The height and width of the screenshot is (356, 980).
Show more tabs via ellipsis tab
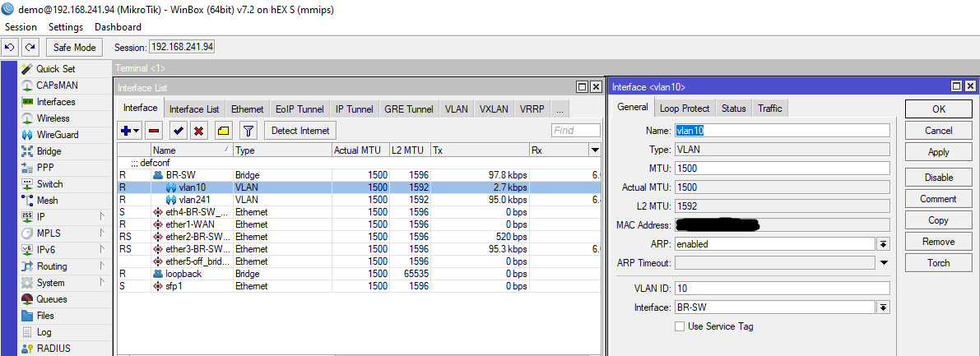point(560,109)
